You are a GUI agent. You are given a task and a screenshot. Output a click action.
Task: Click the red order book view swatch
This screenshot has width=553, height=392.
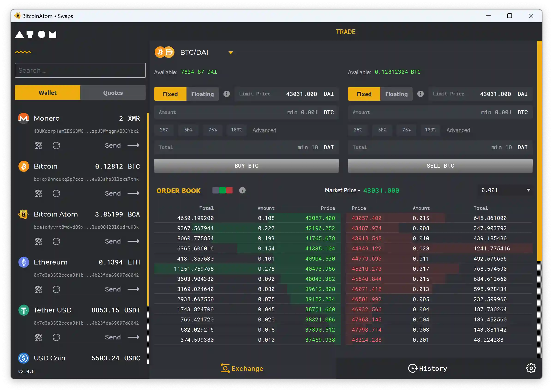pyautogui.click(x=229, y=190)
